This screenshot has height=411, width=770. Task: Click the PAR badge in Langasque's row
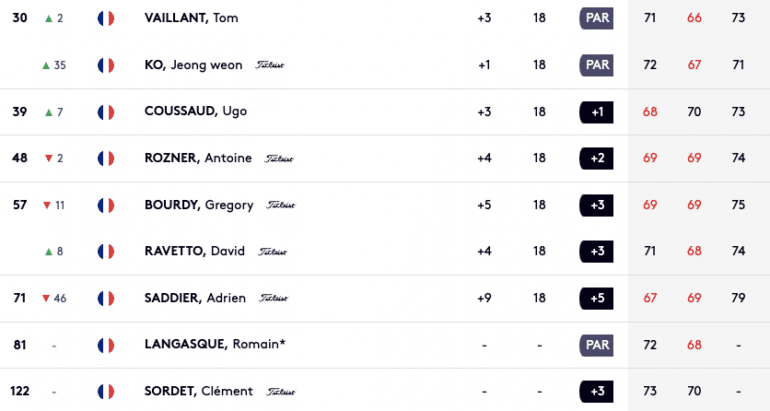click(597, 345)
